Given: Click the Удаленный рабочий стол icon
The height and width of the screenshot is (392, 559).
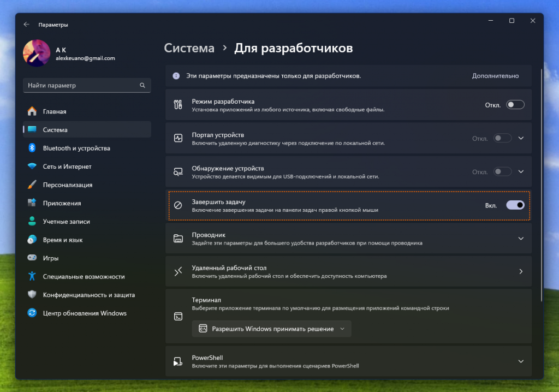Looking at the screenshot, I should (x=178, y=271).
